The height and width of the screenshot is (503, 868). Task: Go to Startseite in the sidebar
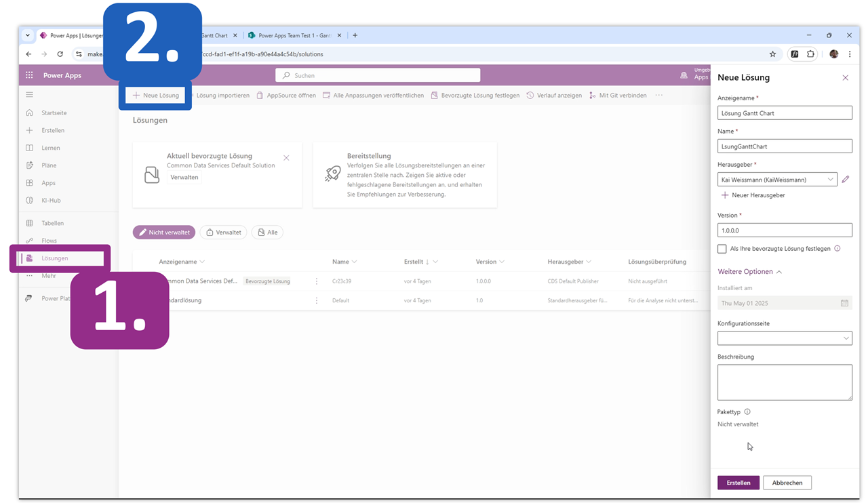click(54, 113)
